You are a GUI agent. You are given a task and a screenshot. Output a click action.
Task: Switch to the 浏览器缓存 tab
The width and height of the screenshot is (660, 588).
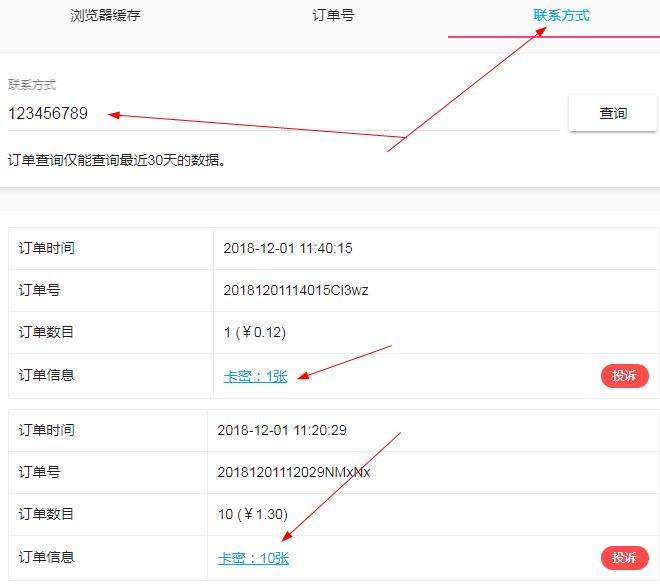(x=105, y=16)
